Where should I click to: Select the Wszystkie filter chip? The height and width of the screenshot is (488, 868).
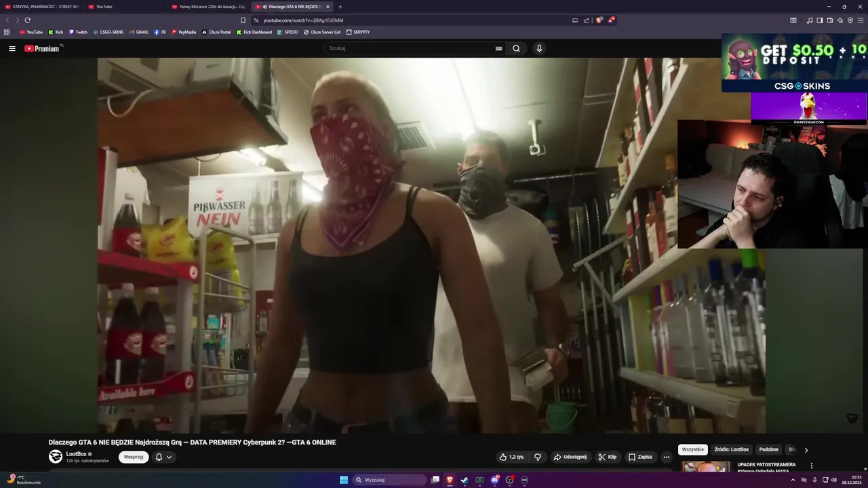pos(693,449)
